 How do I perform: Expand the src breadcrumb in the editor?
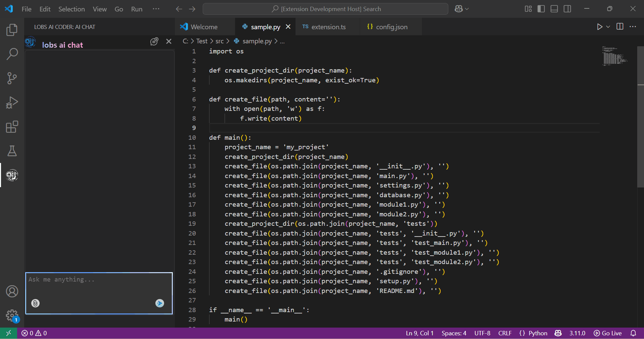tap(220, 41)
